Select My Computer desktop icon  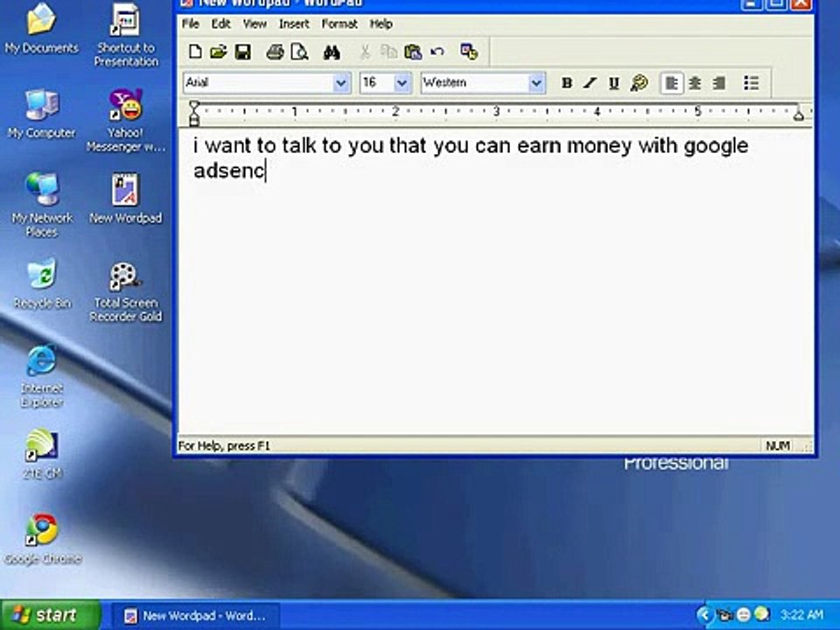point(42,113)
